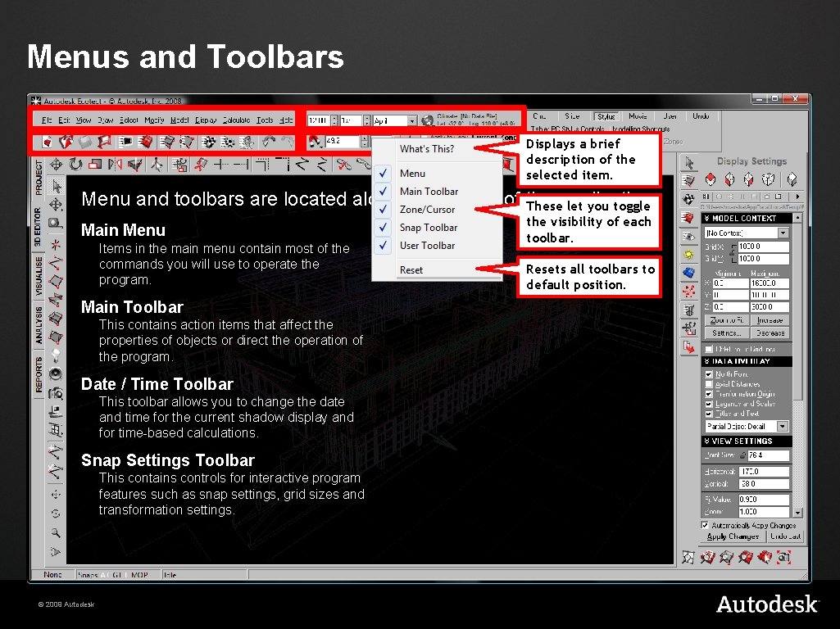The width and height of the screenshot is (840, 629).
Task: Click the camera export icon at bottom right
Action: click(783, 556)
